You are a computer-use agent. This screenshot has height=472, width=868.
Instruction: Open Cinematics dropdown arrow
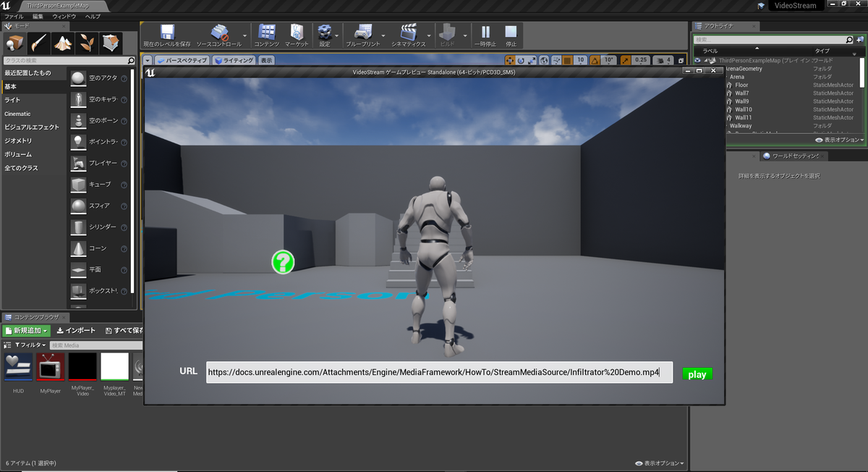coord(430,35)
